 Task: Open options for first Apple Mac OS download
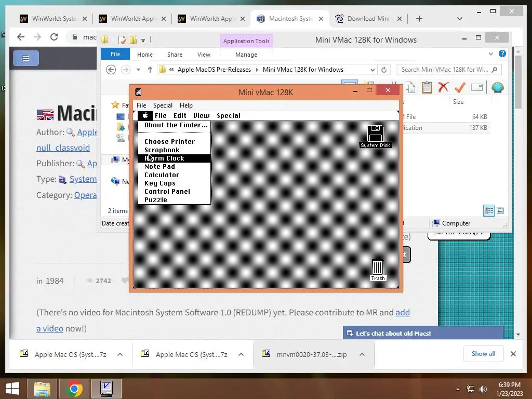tap(120, 354)
